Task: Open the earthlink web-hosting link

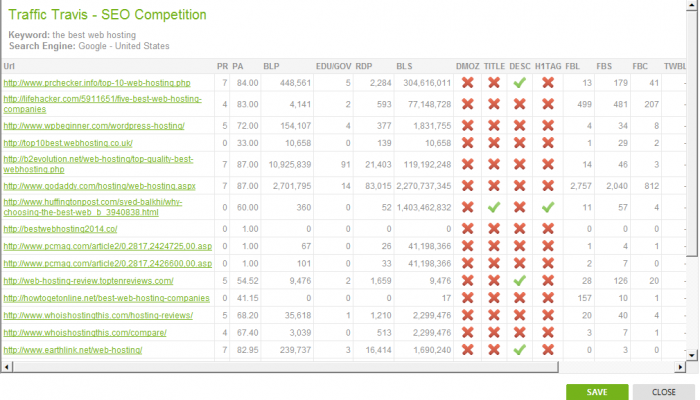Action: (x=73, y=350)
